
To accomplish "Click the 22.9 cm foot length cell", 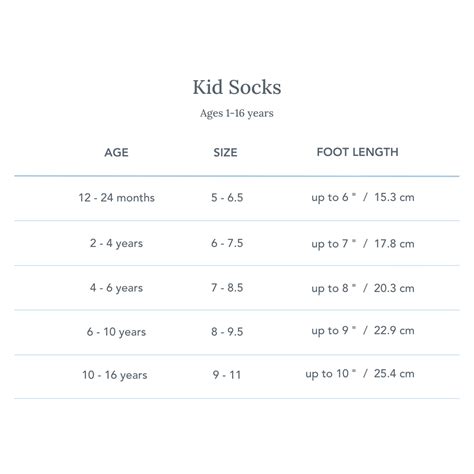I will point(363,331).
